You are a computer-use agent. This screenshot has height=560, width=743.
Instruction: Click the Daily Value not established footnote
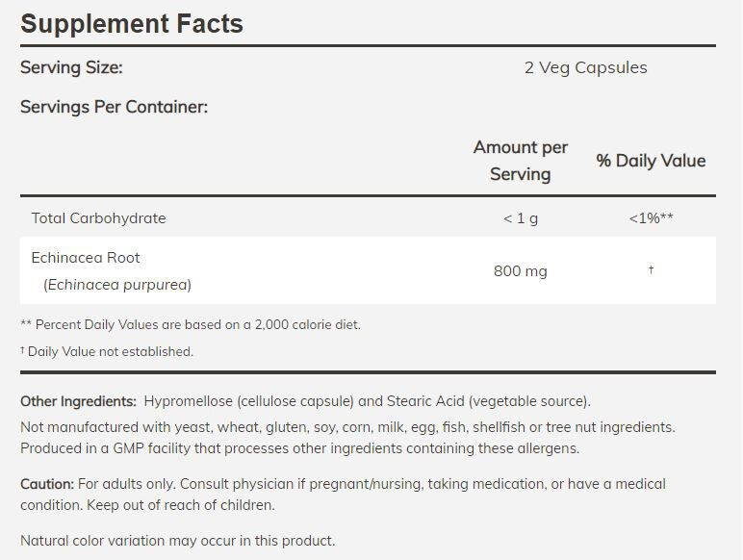tap(110, 352)
